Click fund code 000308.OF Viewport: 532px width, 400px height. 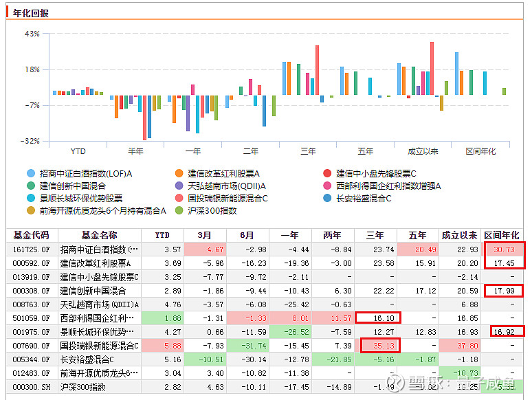pos(31,291)
